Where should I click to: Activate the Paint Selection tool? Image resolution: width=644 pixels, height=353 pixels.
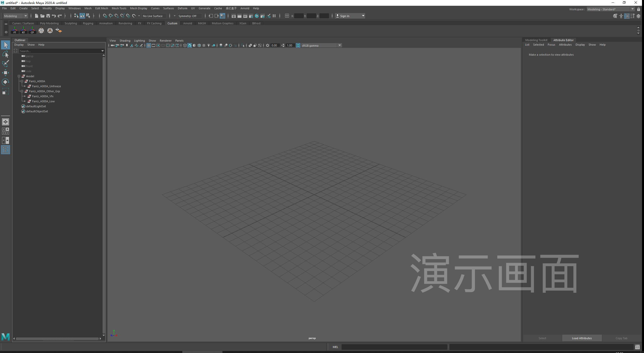coord(6,63)
